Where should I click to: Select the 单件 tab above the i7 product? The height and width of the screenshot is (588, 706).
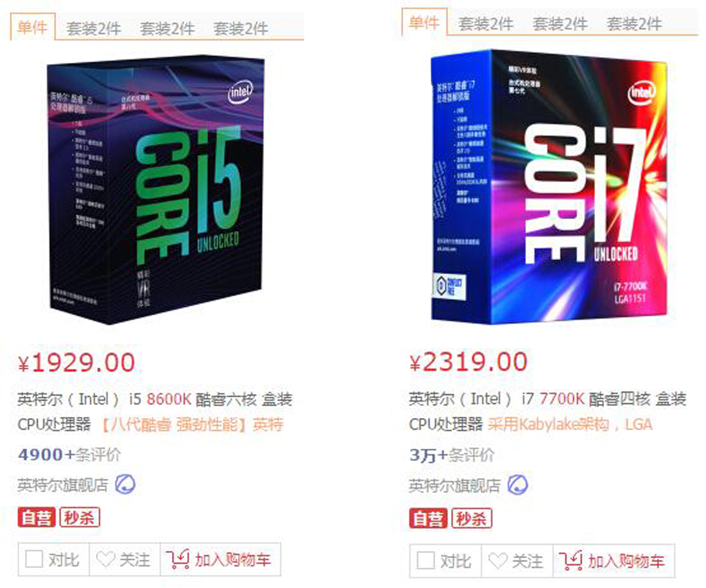(x=425, y=22)
